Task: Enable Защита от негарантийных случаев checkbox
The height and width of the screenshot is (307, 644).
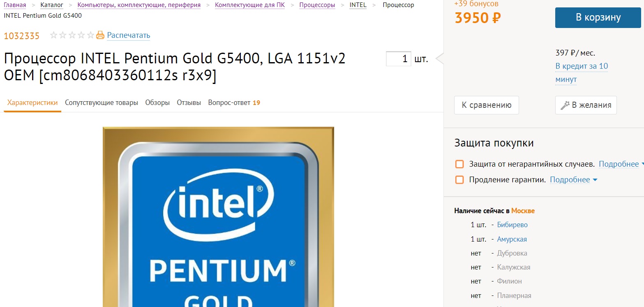Action: coord(459,164)
